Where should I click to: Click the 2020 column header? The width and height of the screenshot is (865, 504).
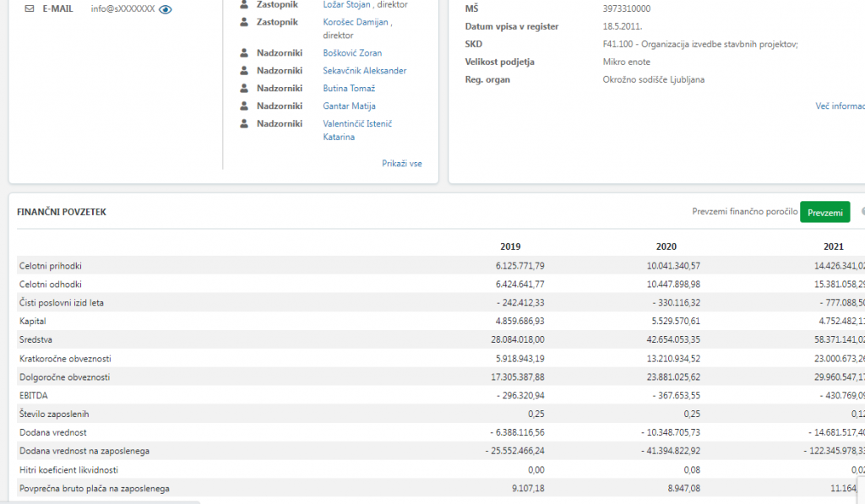(666, 247)
